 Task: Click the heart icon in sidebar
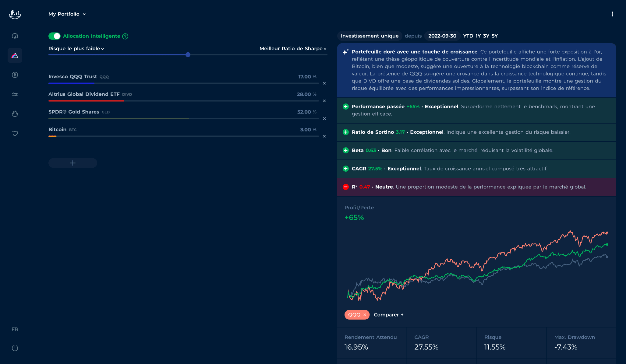pyautogui.click(x=15, y=133)
